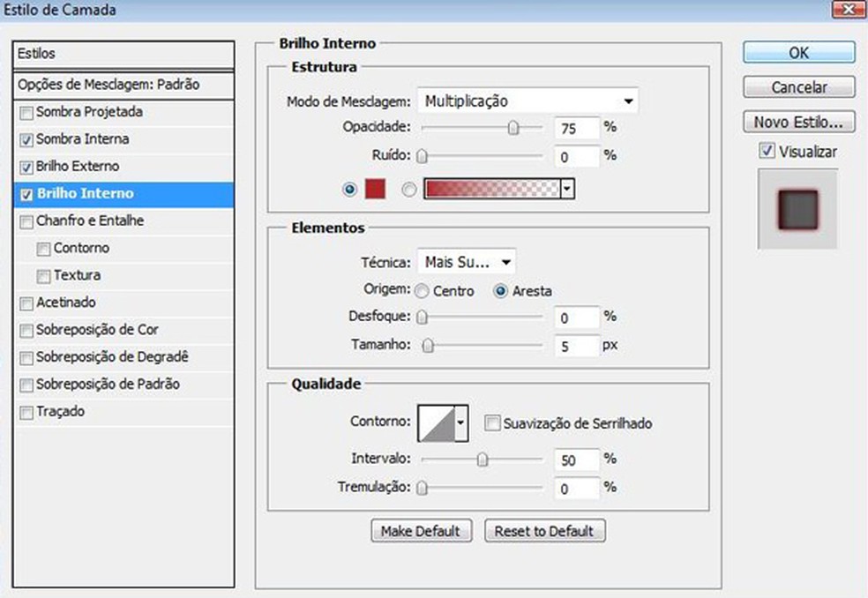Screen dimensions: 868x598
Task: Open the gradient picker arrow
Action: click(565, 189)
